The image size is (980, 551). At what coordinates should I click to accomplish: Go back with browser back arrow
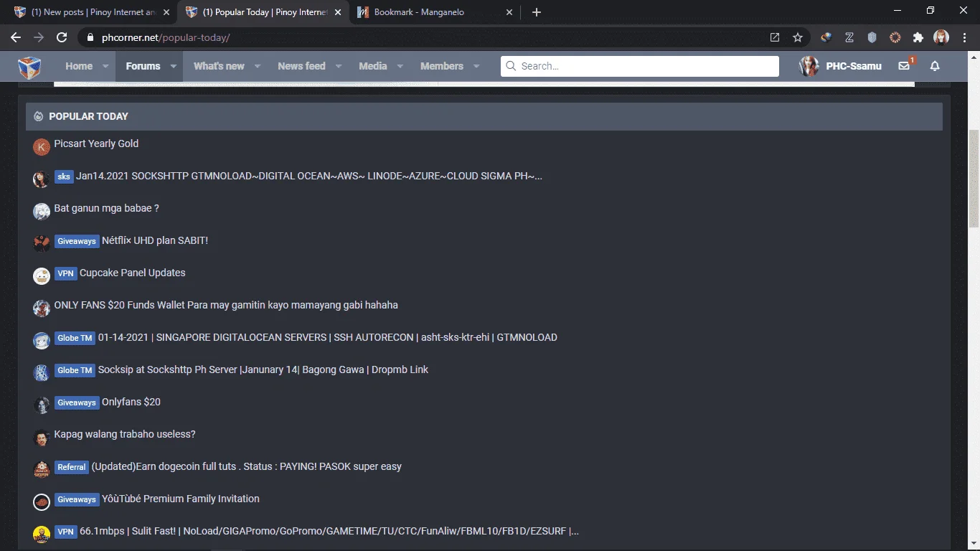pos(16,37)
